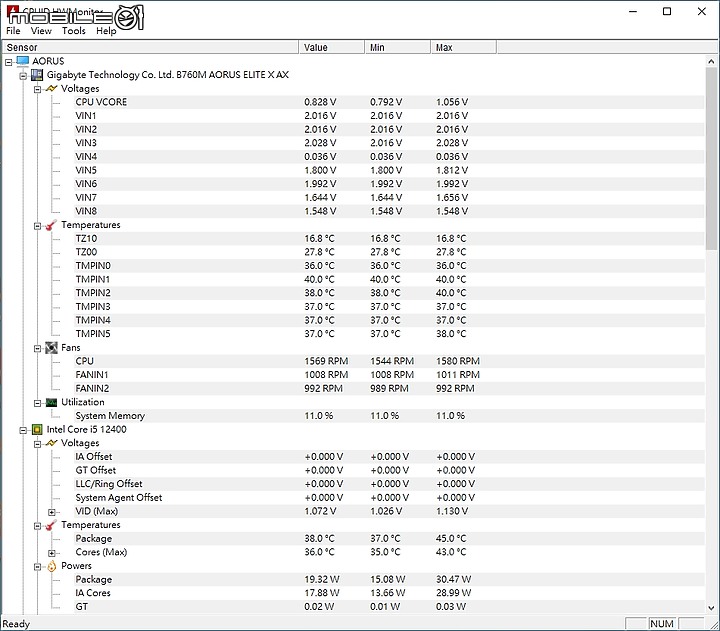This screenshot has height=631, width=720.
Task: Select the FANIN2 fan row
Action: (x=388, y=389)
